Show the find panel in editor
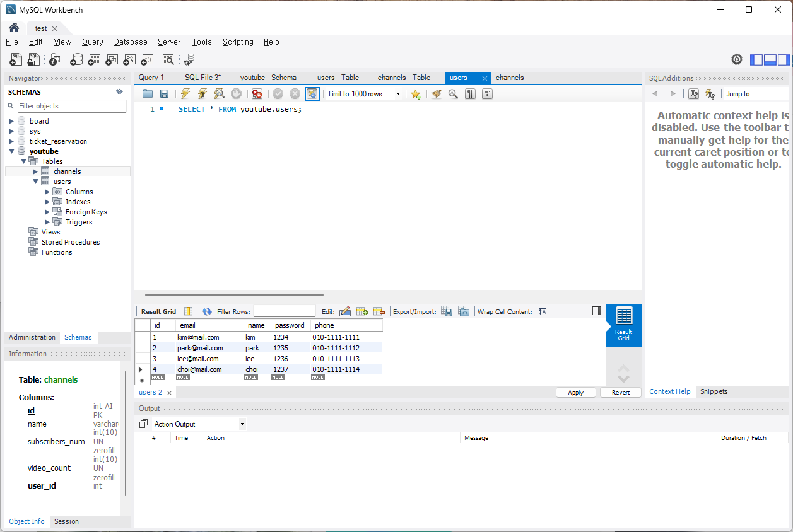The image size is (793, 532). pos(453,94)
